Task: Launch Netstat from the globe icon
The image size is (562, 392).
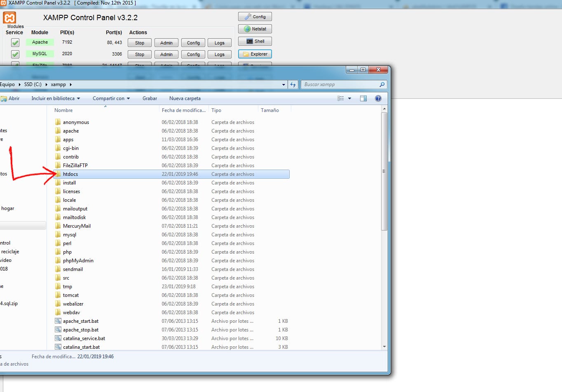Action: pos(255,29)
